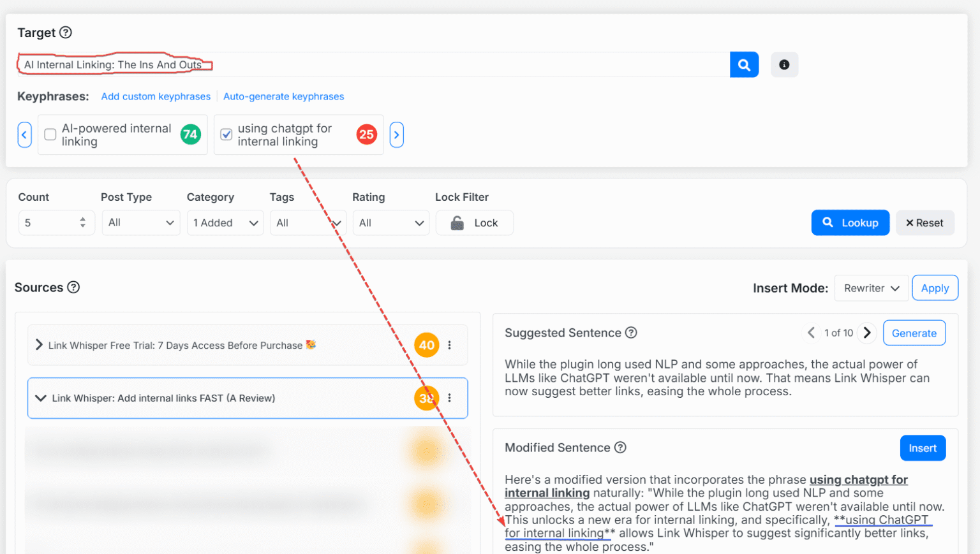
Task: Click the '1 of 10' pagination text
Action: (x=838, y=333)
